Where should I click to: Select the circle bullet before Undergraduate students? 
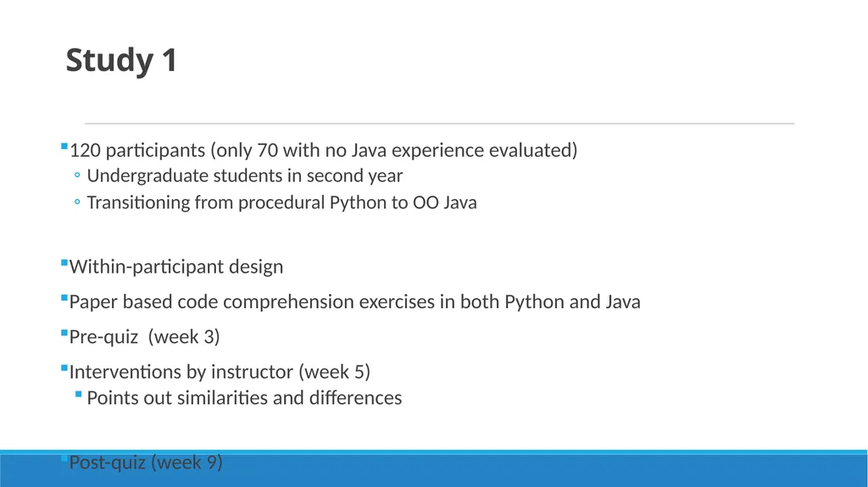77,175
